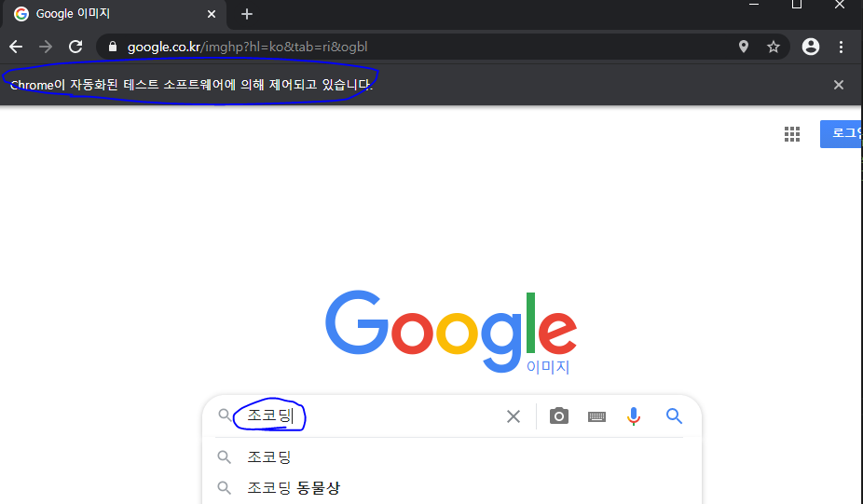Bookmark this page with the star
This screenshot has height=504, width=863.
click(x=774, y=47)
